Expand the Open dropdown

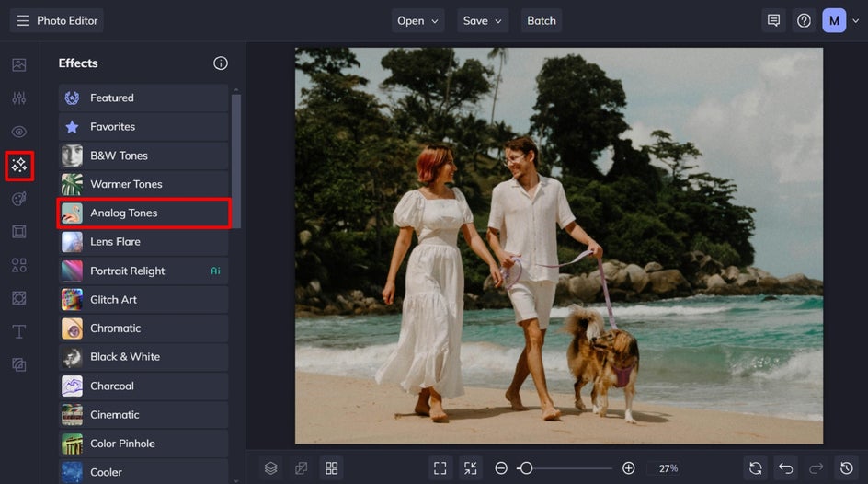pos(418,20)
